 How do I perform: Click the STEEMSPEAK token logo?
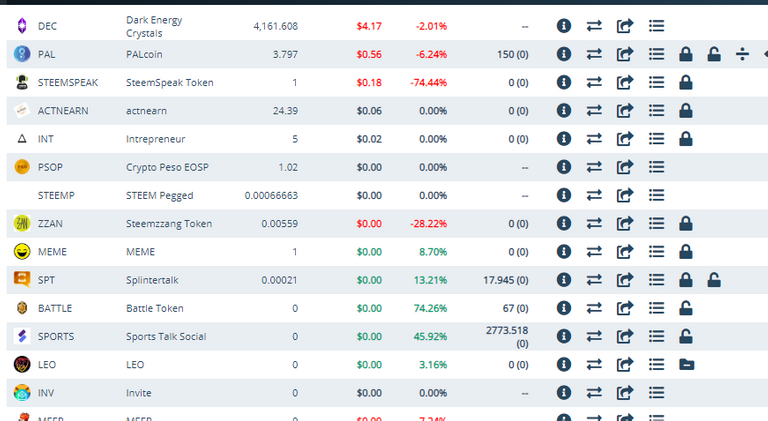point(22,82)
